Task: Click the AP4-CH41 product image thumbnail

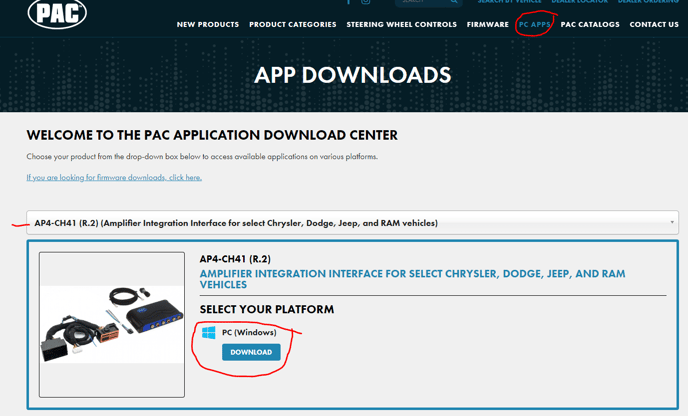Action: [112, 325]
